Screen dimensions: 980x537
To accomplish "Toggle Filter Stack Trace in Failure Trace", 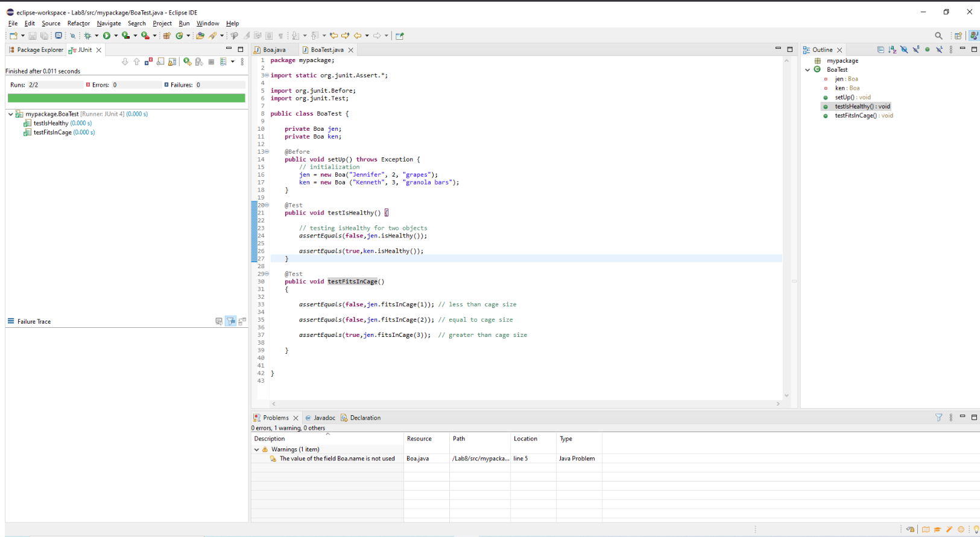I will (x=231, y=321).
